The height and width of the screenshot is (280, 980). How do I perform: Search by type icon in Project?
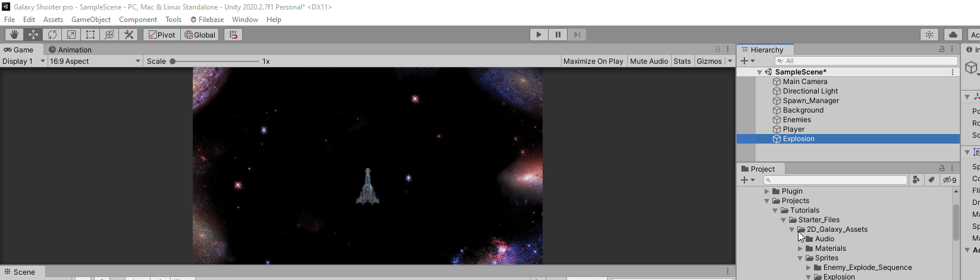(x=916, y=180)
